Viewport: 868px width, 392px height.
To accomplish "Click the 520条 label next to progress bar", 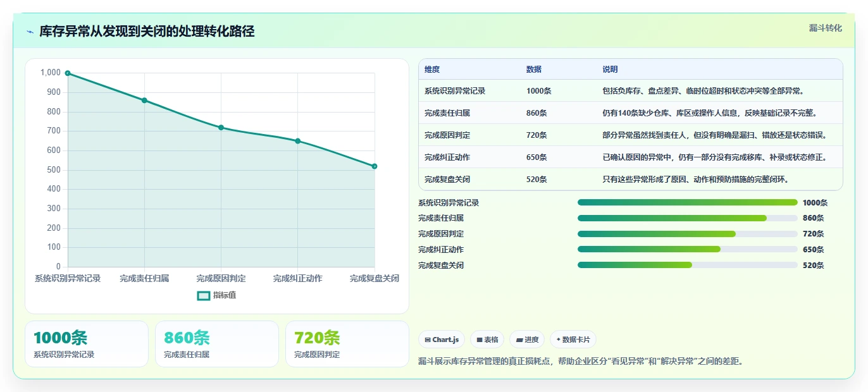I will 813,266.
